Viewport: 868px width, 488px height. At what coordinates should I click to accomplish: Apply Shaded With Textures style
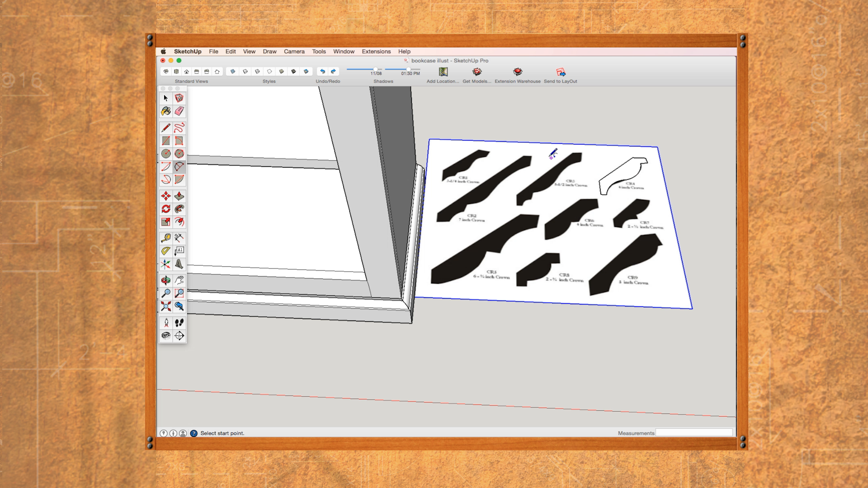coord(294,71)
